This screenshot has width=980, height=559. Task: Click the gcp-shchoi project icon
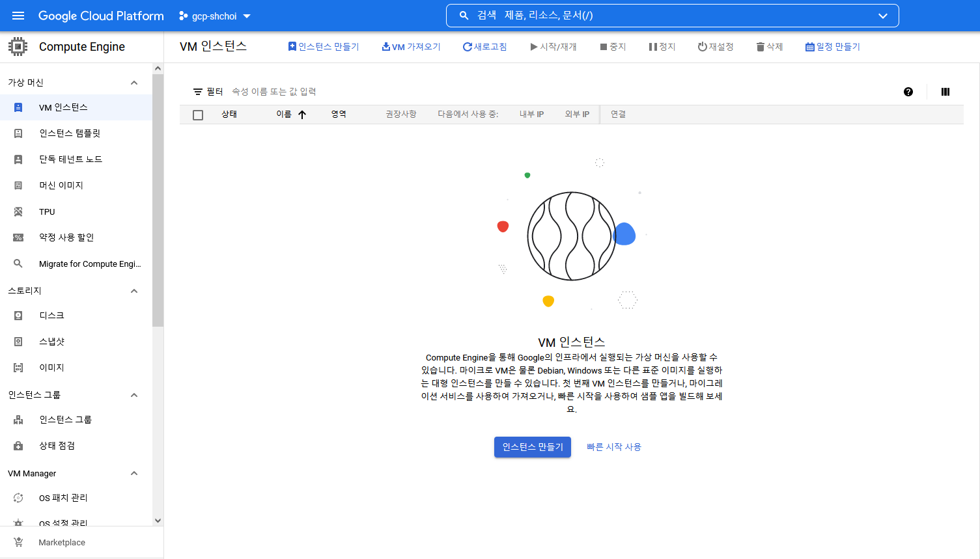[184, 16]
